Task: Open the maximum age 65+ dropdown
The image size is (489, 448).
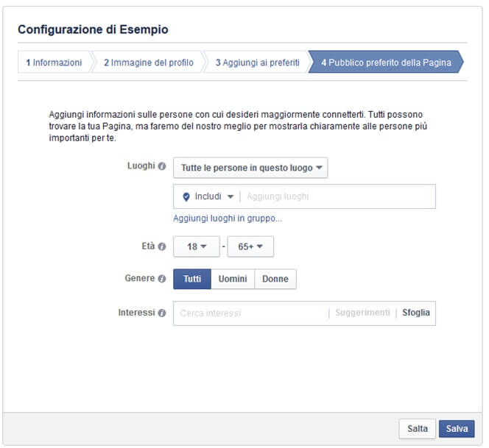Action: tap(250, 246)
